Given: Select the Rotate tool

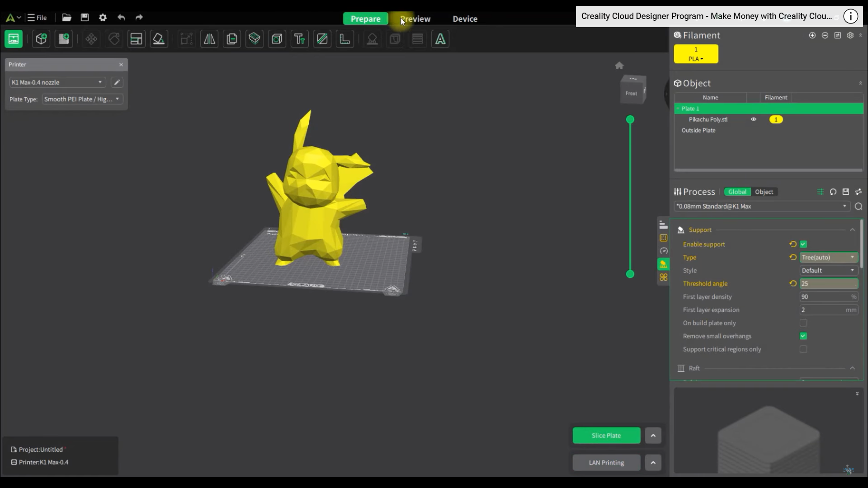Looking at the screenshot, I should tap(114, 39).
